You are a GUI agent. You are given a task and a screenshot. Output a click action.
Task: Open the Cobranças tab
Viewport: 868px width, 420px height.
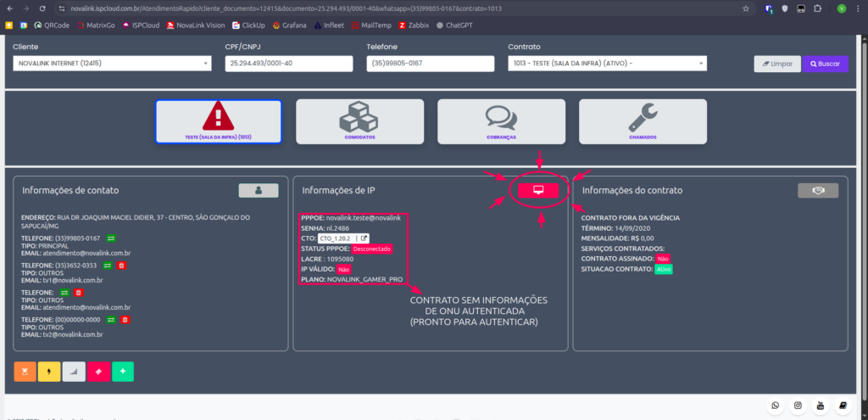tap(501, 121)
